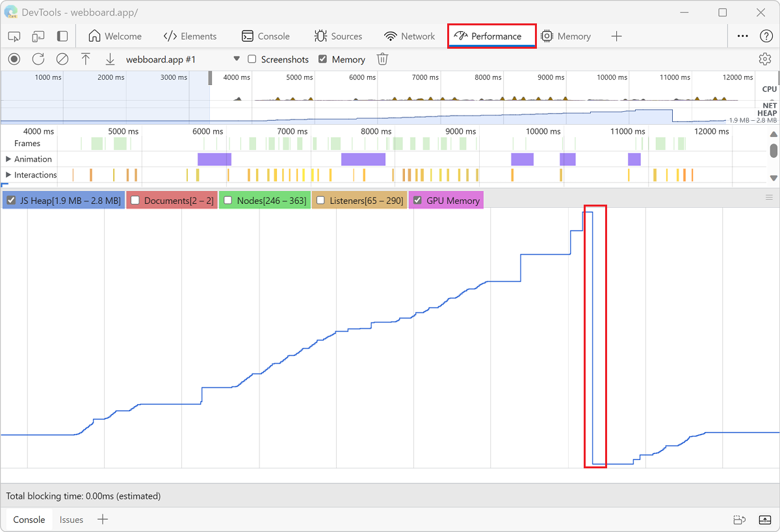
Task: Start a new performance recording
Action: pos(14,59)
